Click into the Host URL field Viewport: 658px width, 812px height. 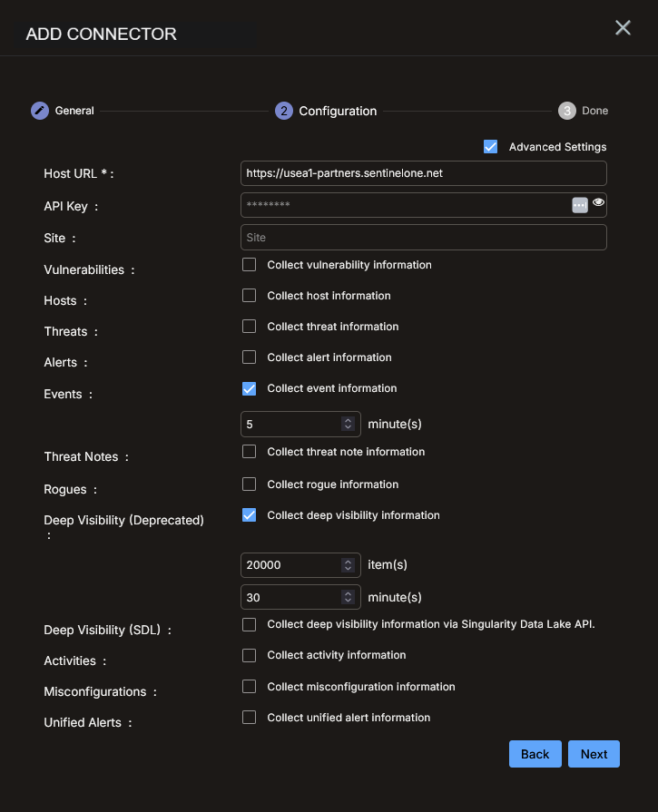[x=423, y=173]
